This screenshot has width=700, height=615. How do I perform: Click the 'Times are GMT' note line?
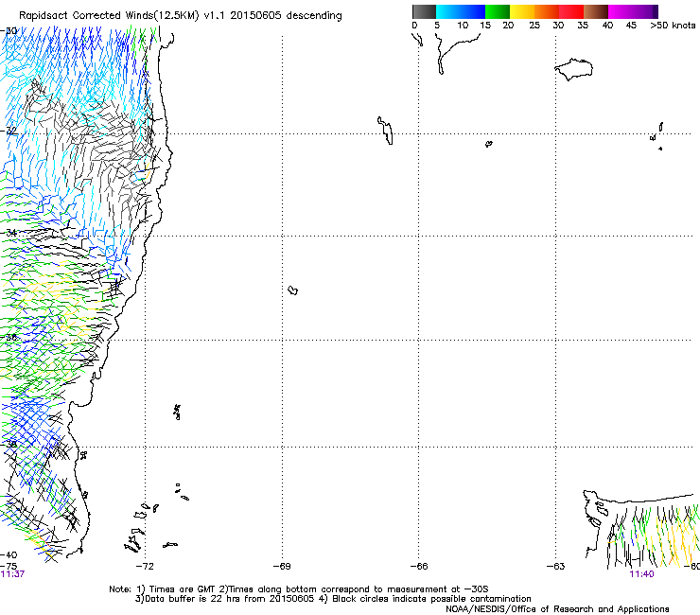coord(299,589)
